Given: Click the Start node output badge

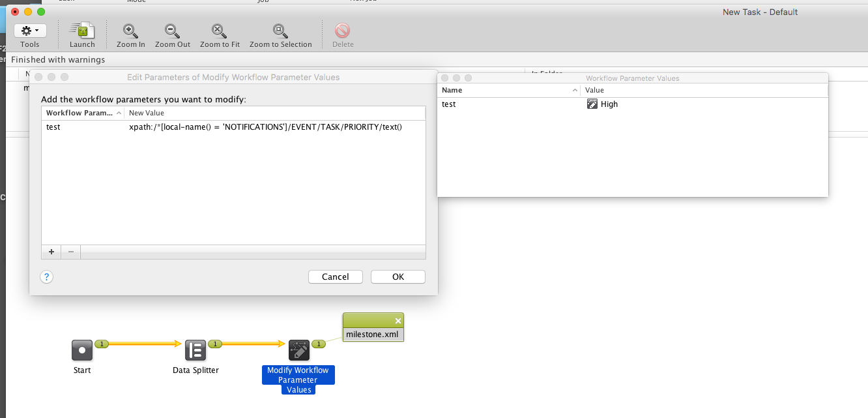Looking at the screenshot, I should 102,344.
